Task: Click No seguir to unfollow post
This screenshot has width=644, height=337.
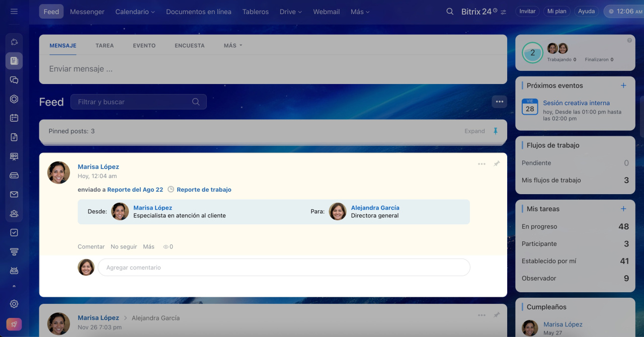Action: coord(124,246)
